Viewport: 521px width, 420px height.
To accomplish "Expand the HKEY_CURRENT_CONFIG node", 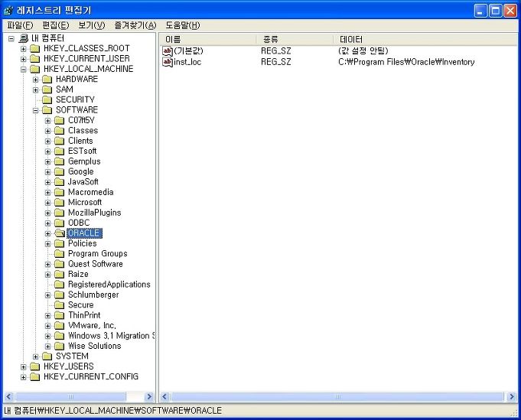I will [23, 377].
